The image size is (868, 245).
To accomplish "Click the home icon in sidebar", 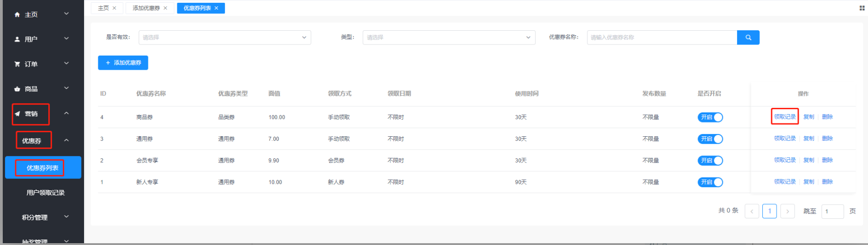I will tap(17, 15).
